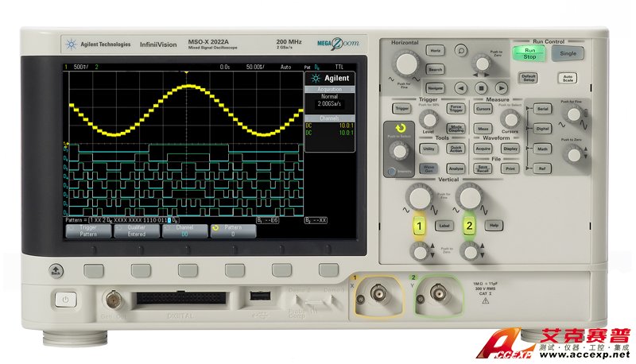This screenshot has width=636, height=364.
Task: Open the Qualifier Entered softkey menu
Action: pyautogui.click(x=135, y=231)
